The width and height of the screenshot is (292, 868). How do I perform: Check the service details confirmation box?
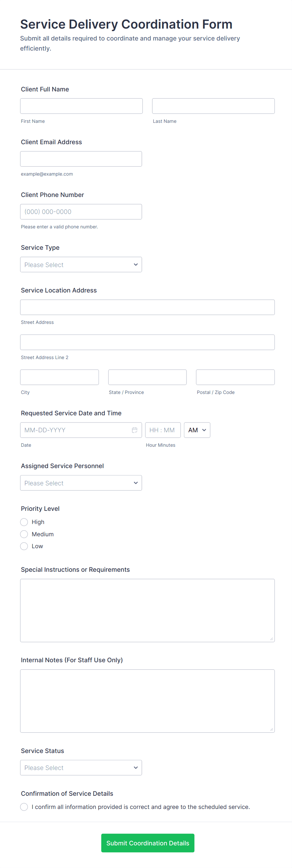[x=24, y=807]
